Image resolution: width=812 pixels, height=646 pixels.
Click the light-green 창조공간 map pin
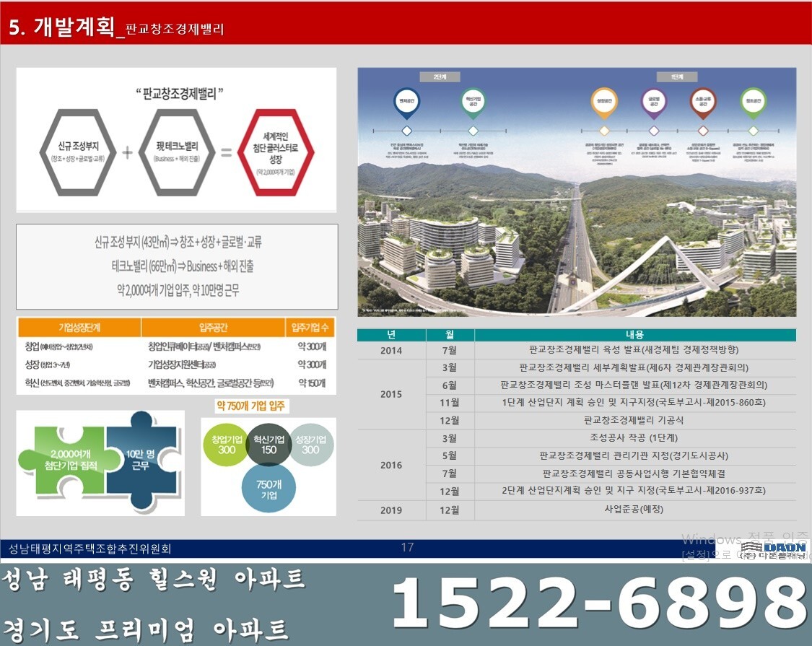tap(753, 102)
